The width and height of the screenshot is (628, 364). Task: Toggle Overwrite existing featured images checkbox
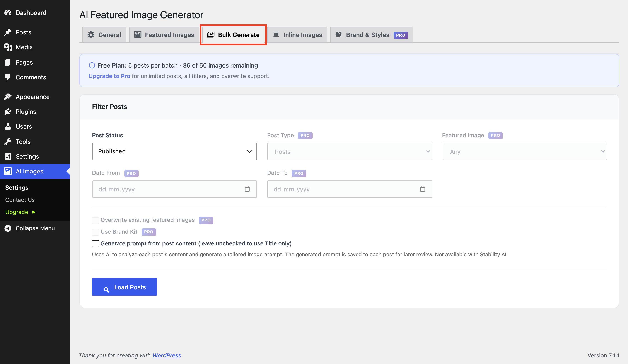click(x=96, y=220)
